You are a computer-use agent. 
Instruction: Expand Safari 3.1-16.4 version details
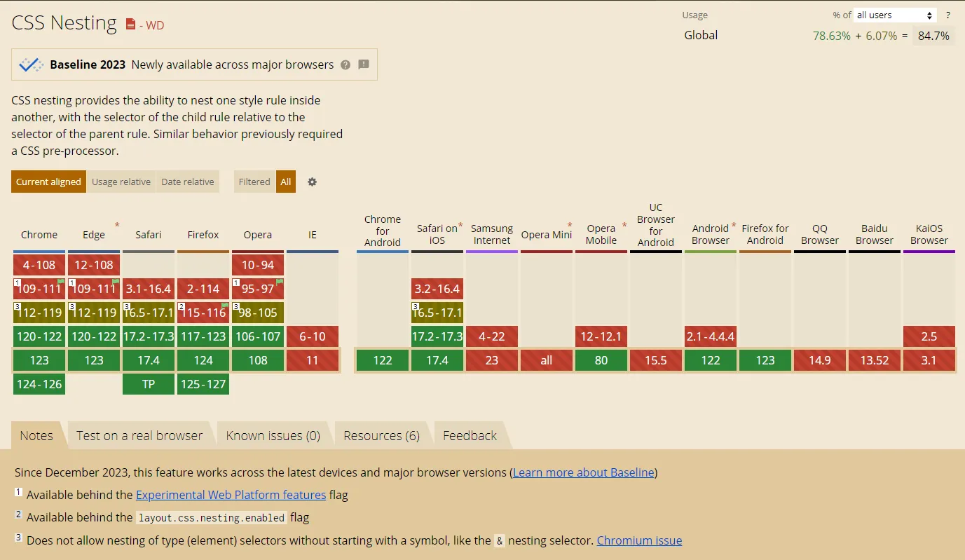click(149, 289)
